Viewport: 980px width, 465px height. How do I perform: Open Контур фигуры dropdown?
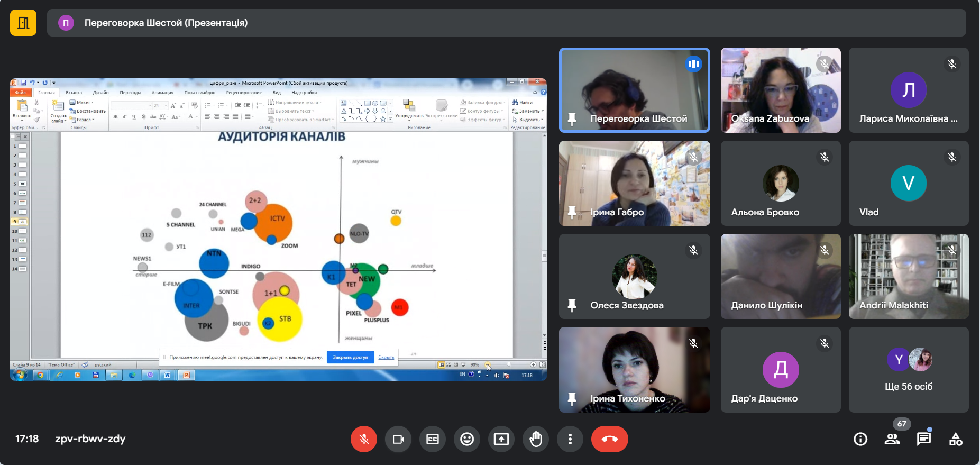pyautogui.click(x=482, y=111)
